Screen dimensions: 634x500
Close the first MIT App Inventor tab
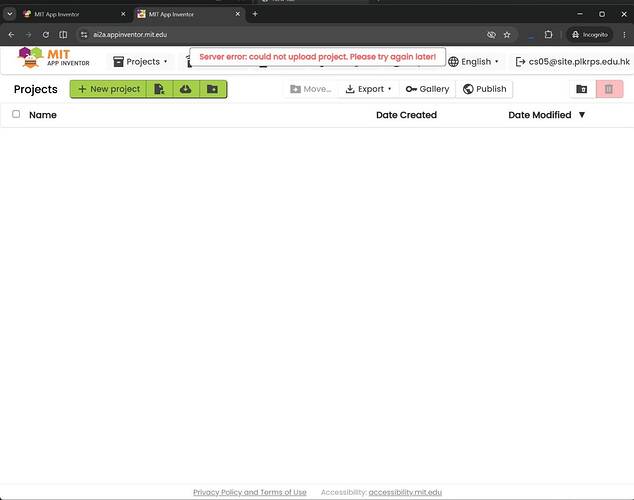(123, 14)
